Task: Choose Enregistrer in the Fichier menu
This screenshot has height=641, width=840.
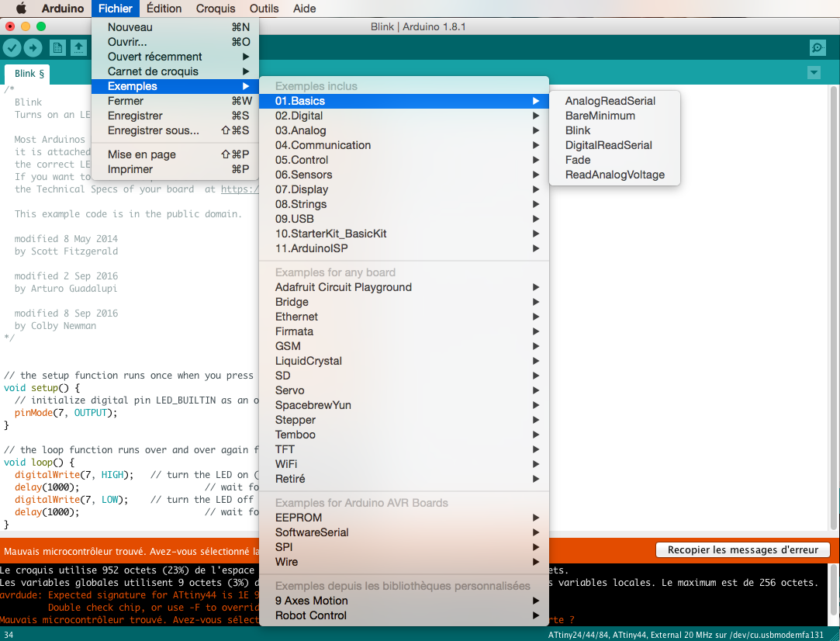Action: click(x=175, y=115)
